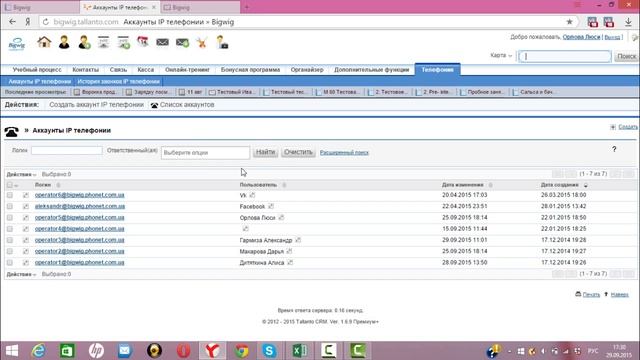Click edit icon for aleksandr row
This screenshot has width=640, height=360.
(x=26, y=207)
